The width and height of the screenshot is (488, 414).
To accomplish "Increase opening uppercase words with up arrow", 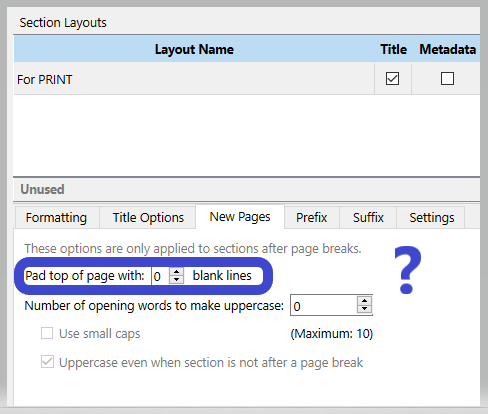I will point(364,301).
